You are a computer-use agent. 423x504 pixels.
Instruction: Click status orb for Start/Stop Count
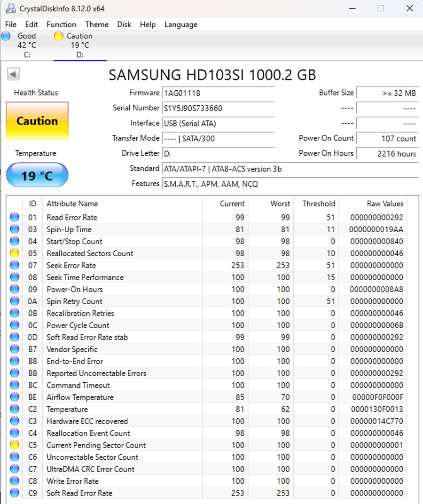click(15, 241)
